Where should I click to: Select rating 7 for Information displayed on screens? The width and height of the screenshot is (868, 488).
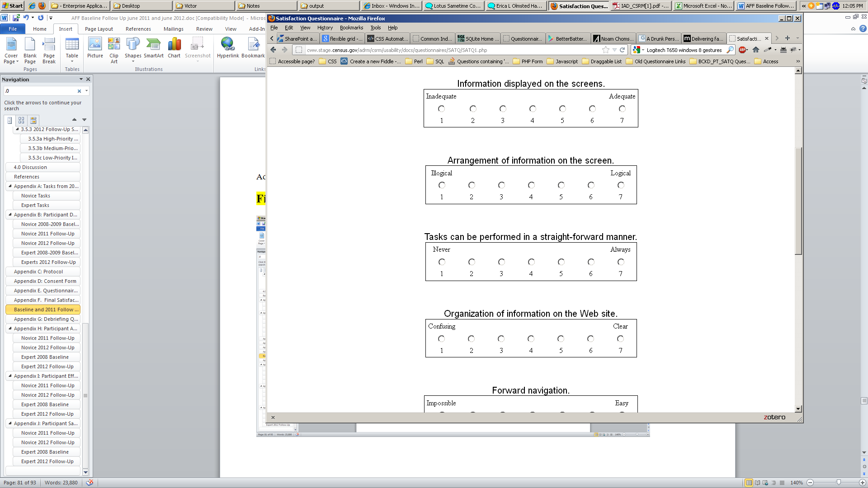pos(622,109)
